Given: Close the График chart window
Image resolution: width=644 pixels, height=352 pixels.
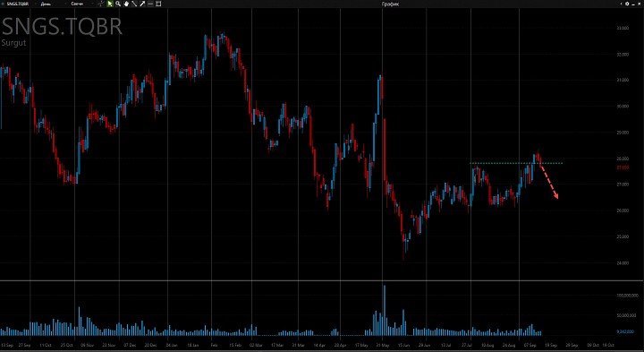Looking at the screenshot, I should pos(639,4).
